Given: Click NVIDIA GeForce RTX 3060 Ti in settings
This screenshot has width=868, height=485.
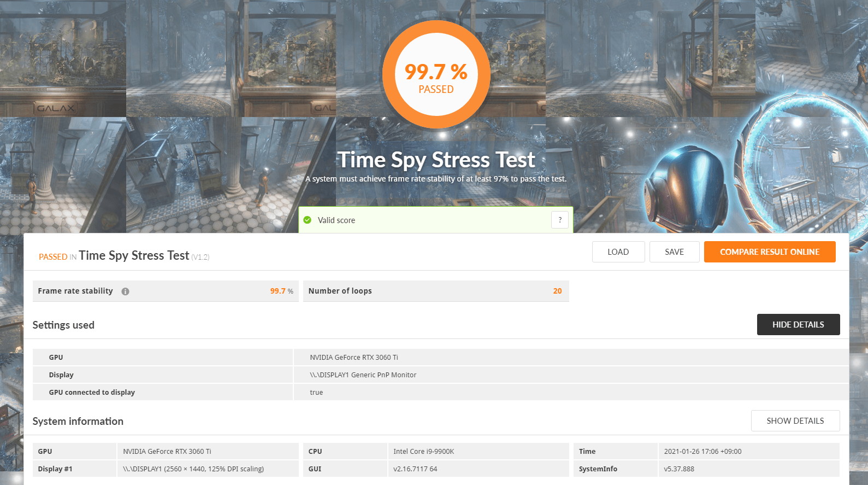Looking at the screenshot, I should click(x=354, y=358).
